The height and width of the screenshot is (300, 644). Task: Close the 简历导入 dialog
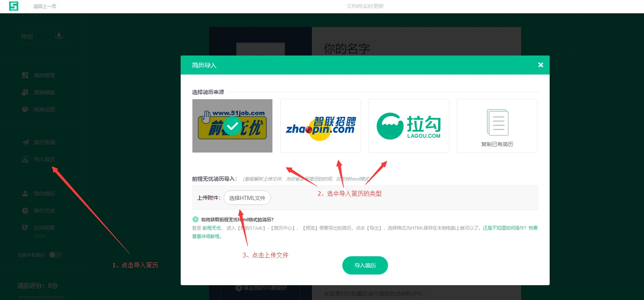(x=541, y=65)
